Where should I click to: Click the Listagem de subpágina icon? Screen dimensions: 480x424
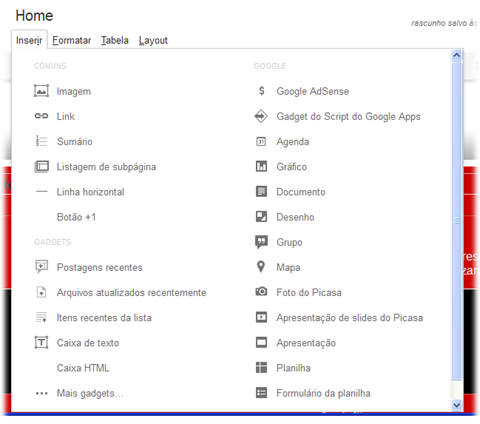pos(41,166)
